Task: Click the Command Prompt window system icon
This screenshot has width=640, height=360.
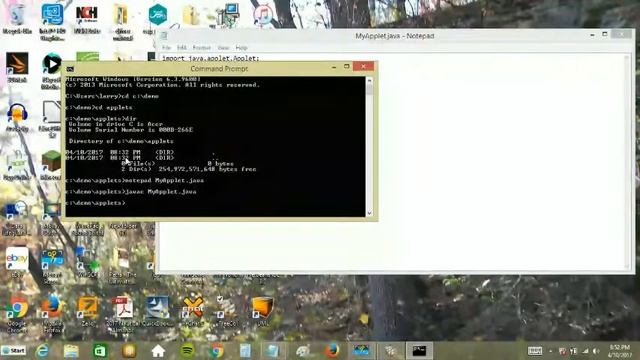Action: pos(70,69)
